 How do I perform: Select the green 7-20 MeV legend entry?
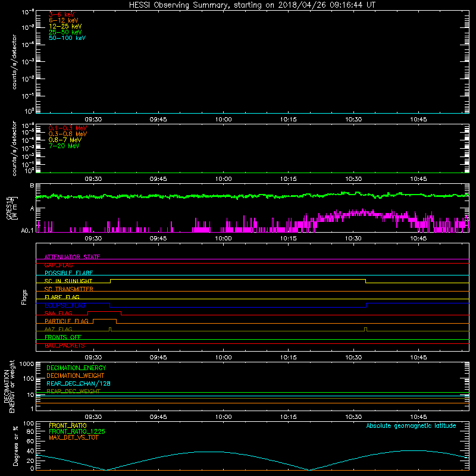click(x=64, y=146)
